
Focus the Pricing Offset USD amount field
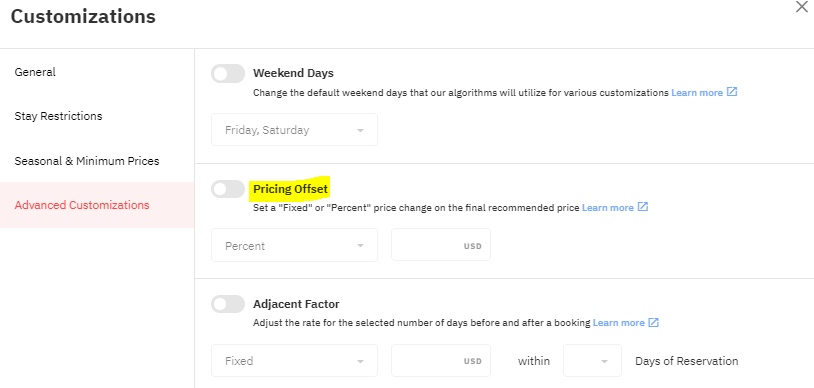[441, 245]
